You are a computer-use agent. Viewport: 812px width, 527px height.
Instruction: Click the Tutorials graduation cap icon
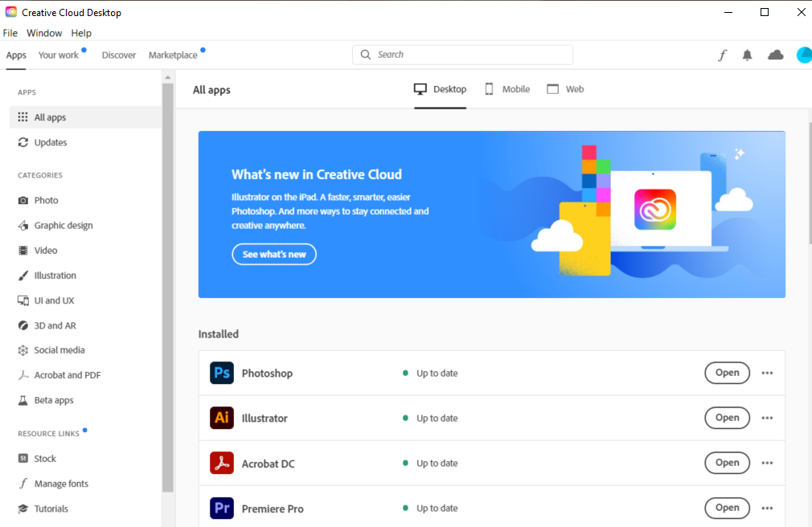pos(23,509)
